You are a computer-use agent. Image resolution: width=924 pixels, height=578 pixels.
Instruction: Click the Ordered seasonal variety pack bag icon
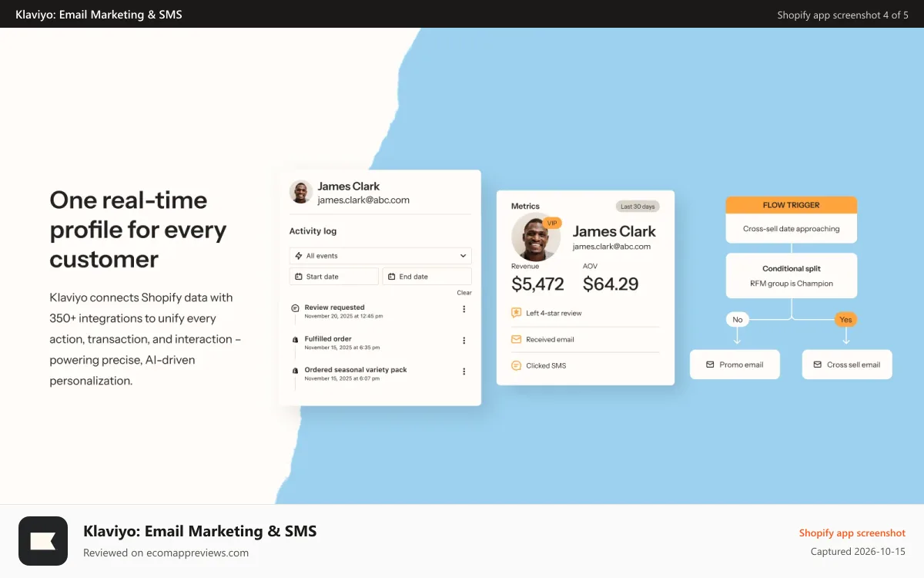pos(295,371)
